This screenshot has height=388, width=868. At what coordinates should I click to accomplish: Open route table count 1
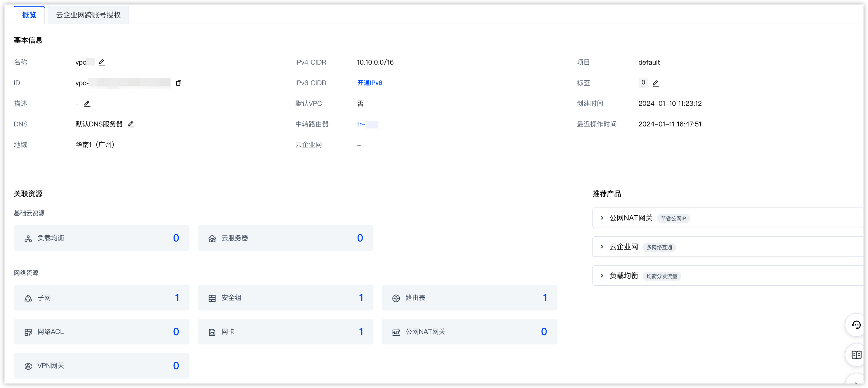coord(545,298)
